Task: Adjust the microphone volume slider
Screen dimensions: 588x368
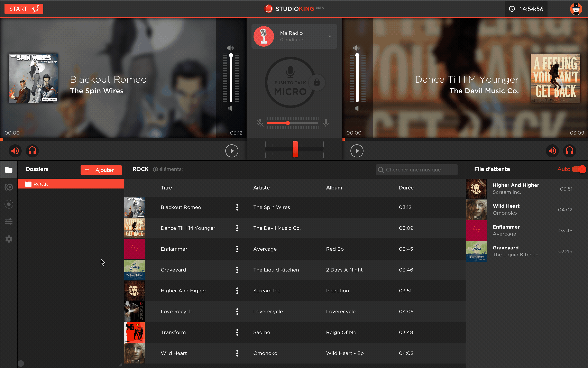Action: pyautogui.click(x=288, y=123)
